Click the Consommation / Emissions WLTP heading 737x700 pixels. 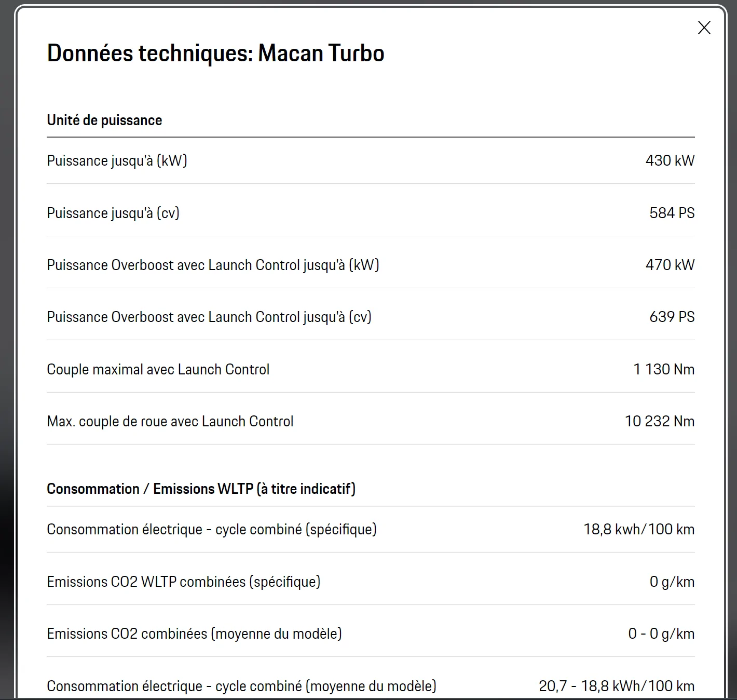[201, 489]
